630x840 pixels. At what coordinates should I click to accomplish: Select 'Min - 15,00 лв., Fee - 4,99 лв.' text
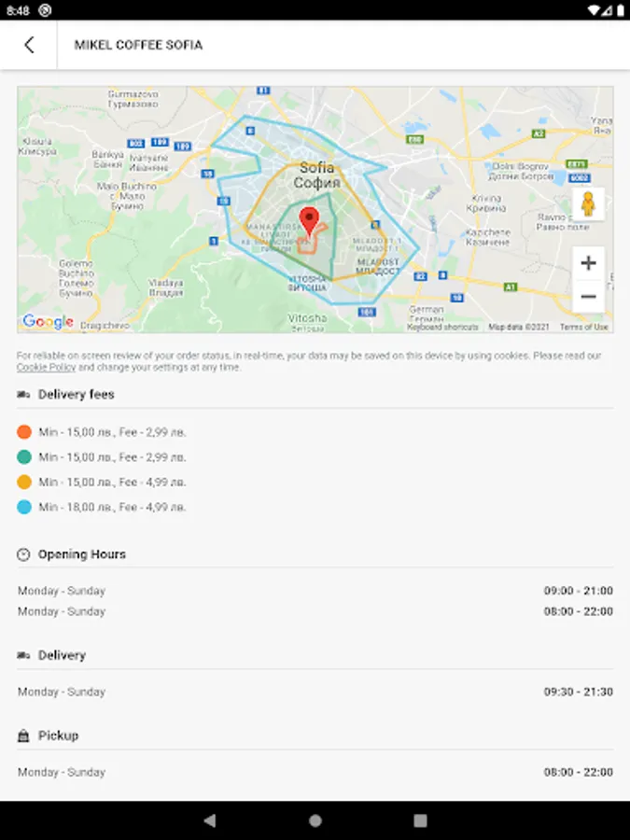(113, 483)
